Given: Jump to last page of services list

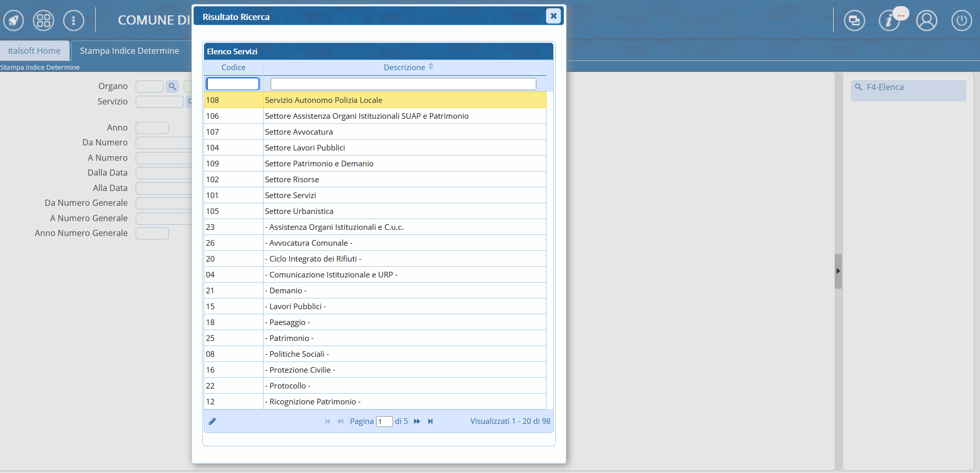Looking at the screenshot, I should pyautogui.click(x=430, y=421).
